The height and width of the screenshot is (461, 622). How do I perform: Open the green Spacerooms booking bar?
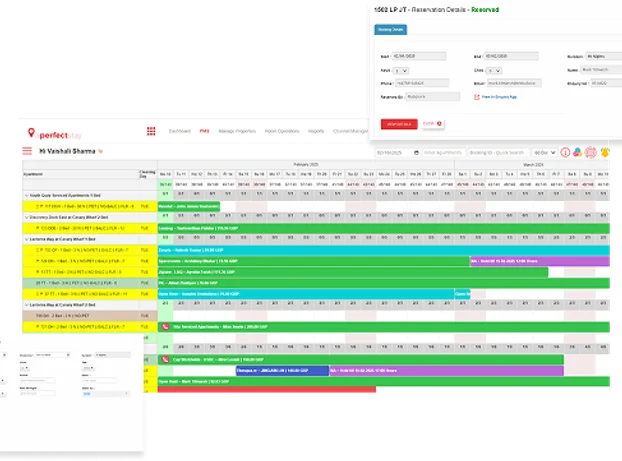coord(314,261)
